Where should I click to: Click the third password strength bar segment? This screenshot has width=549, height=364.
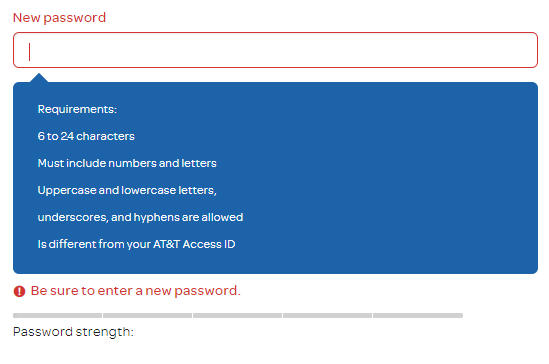(237, 315)
